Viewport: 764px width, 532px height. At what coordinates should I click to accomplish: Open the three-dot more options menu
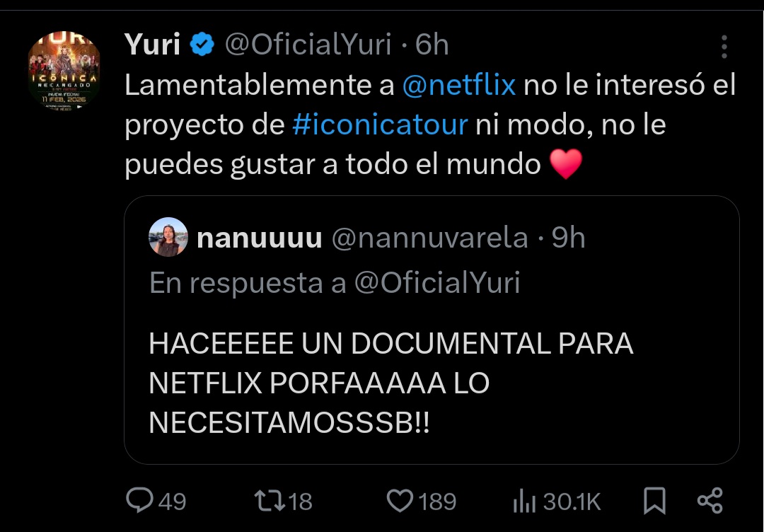724,47
